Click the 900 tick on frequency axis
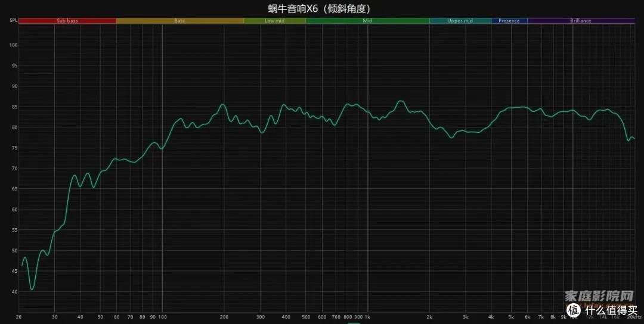The image size is (644, 324). click(x=358, y=317)
